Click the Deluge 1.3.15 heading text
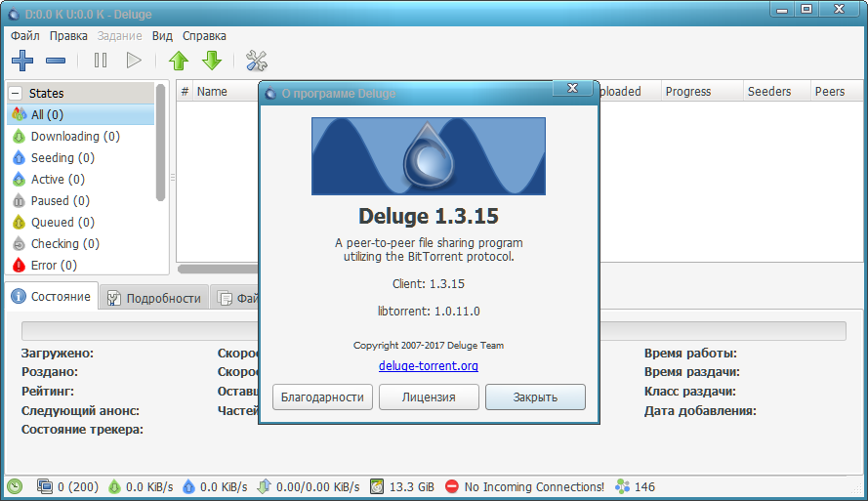 [x=429, y=216]
